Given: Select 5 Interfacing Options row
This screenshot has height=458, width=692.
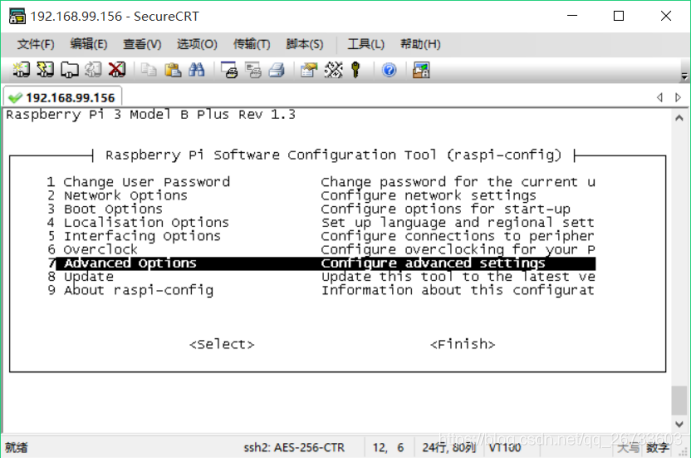Looking at the screenshot, I should click(321, 236).
